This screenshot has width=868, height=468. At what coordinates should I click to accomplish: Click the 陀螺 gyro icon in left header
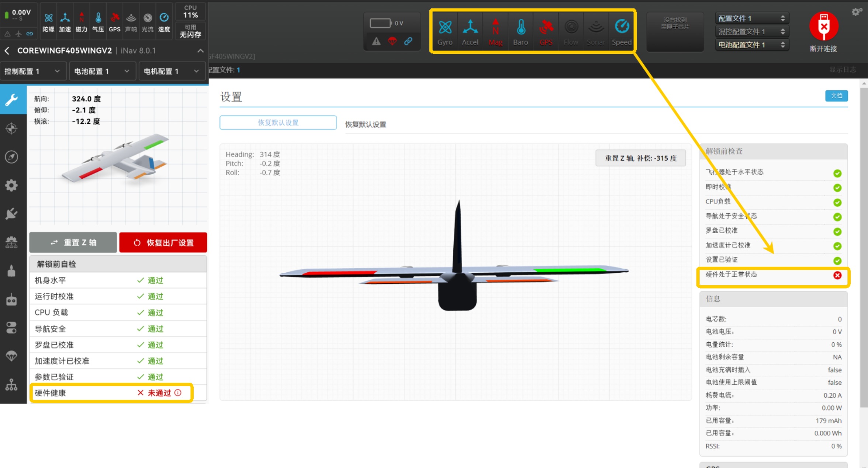(x=48, y=22)
